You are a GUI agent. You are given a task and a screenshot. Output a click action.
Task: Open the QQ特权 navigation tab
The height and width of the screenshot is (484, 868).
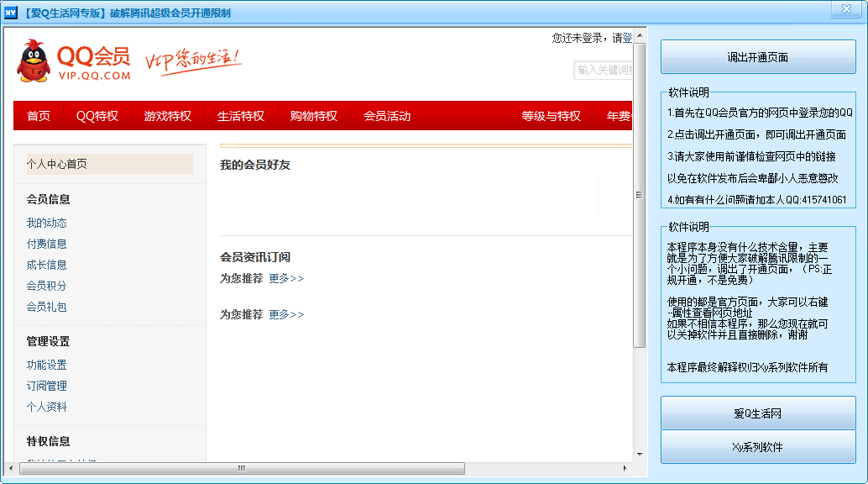pos(97,116)
